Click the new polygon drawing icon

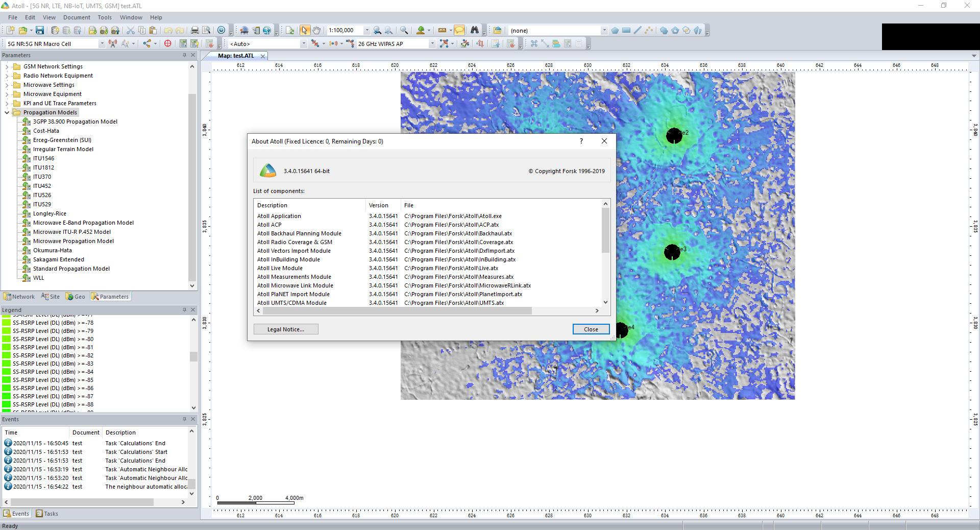click(615, 31)
